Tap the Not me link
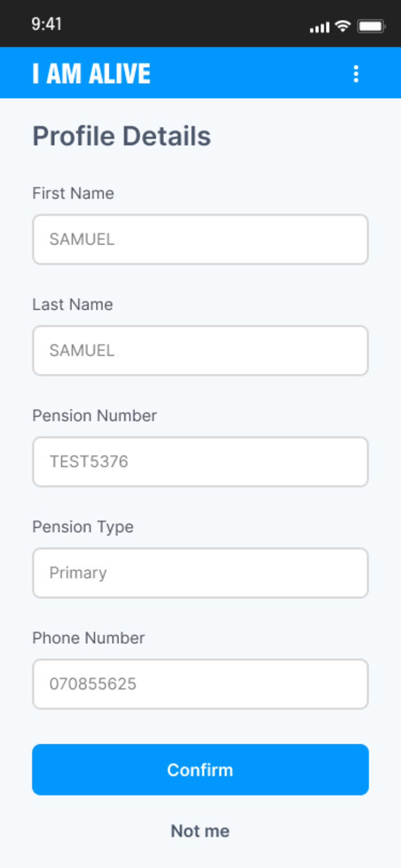The image size is (401, 868). (200, 831)
